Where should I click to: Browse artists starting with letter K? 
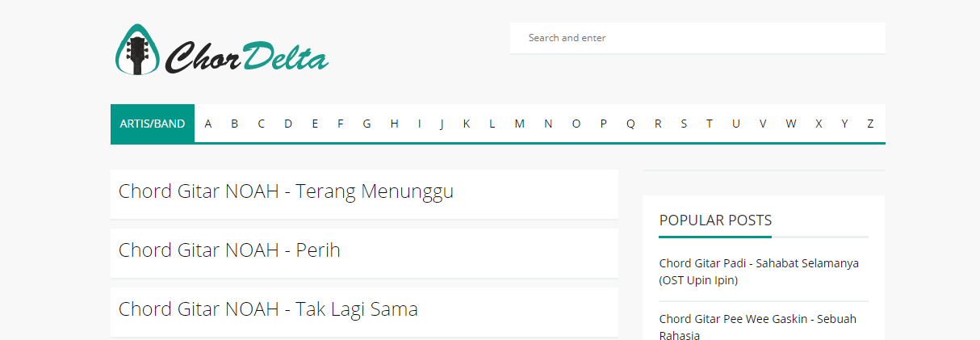[467, 124]
